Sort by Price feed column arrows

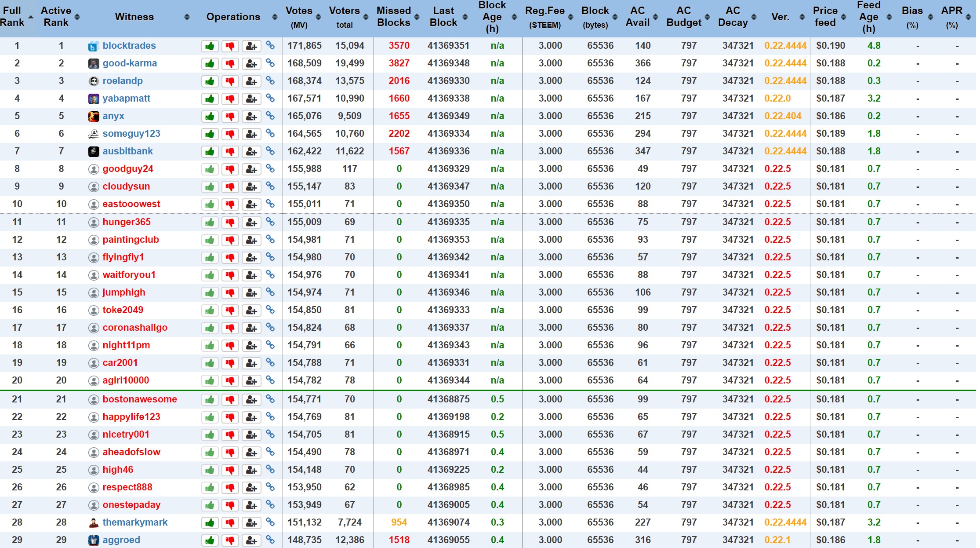843,17
